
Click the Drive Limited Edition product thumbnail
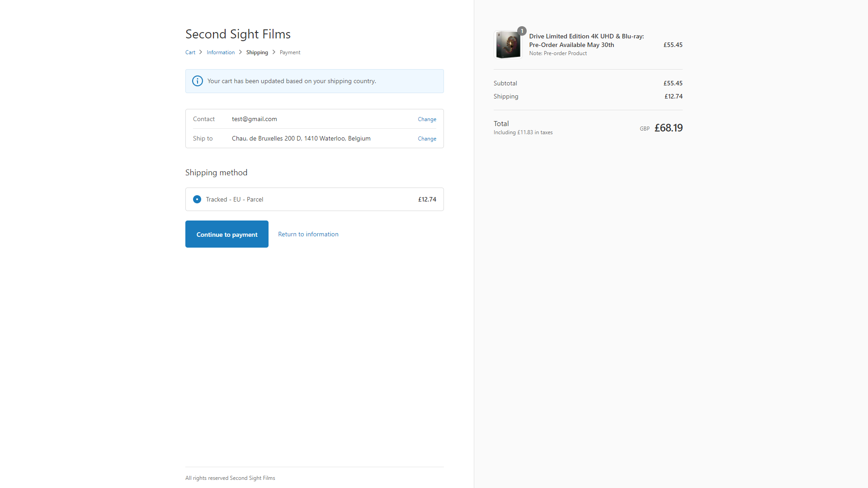coord(508,45)
